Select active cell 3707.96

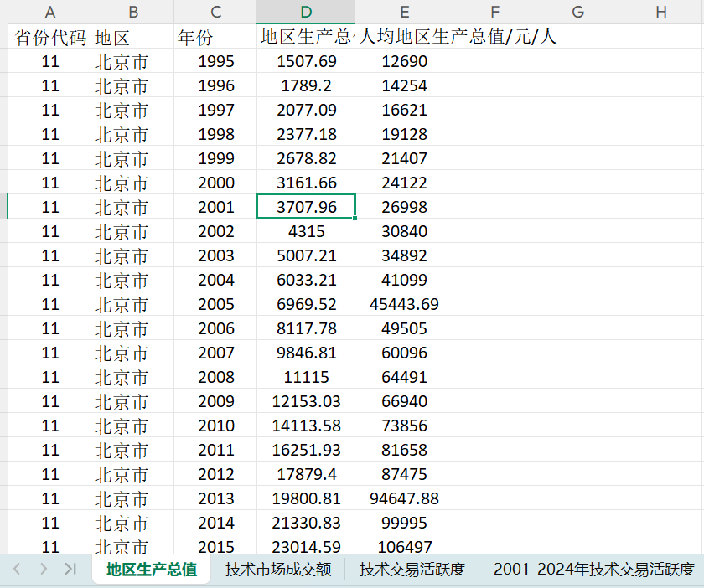pyautogui.click(x=306, y=207)
